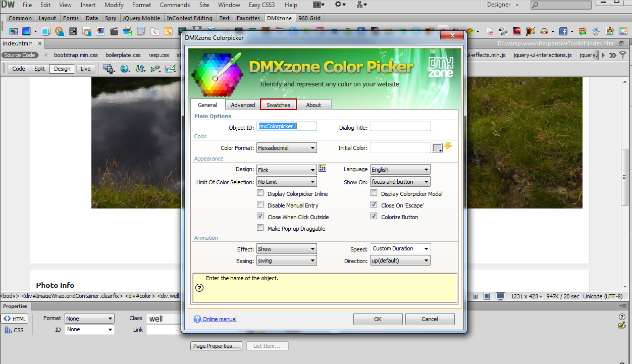Screen dimensions: 632x364
Task: Uncheck the Colorize Button option
Action: (374, 217)
